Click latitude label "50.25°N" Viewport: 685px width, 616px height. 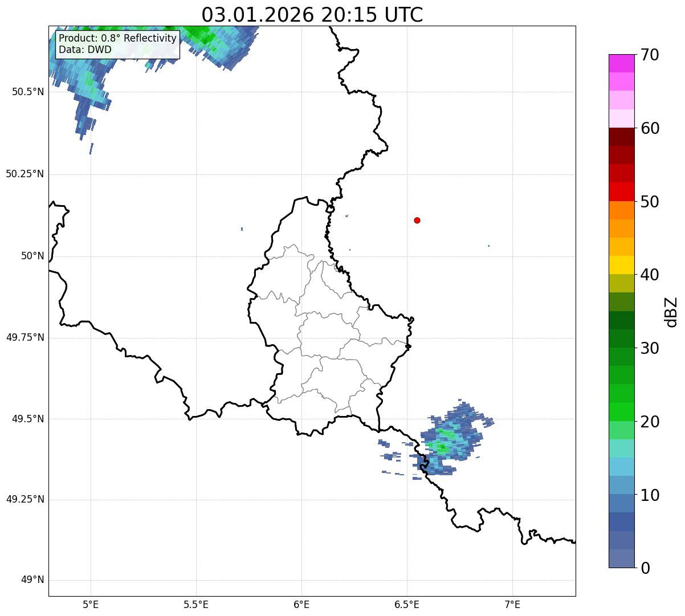25,174
